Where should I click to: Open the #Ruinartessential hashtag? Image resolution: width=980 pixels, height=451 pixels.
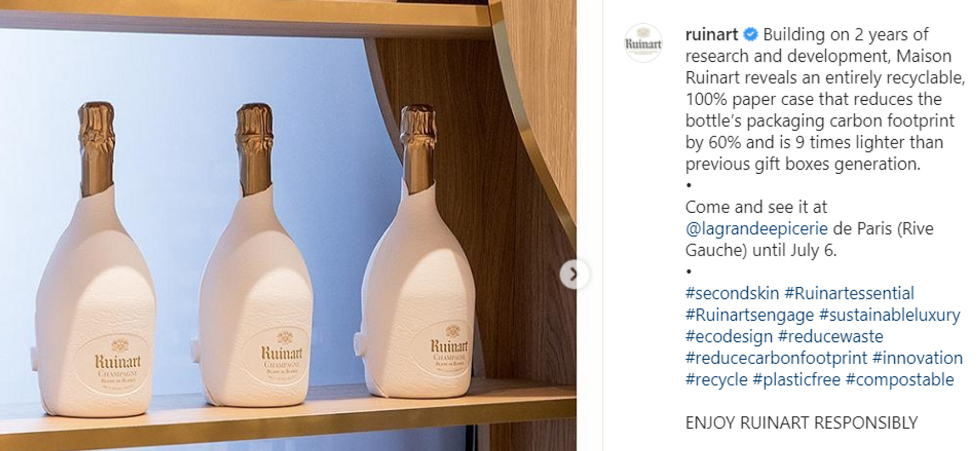click(x=849, y=293)
